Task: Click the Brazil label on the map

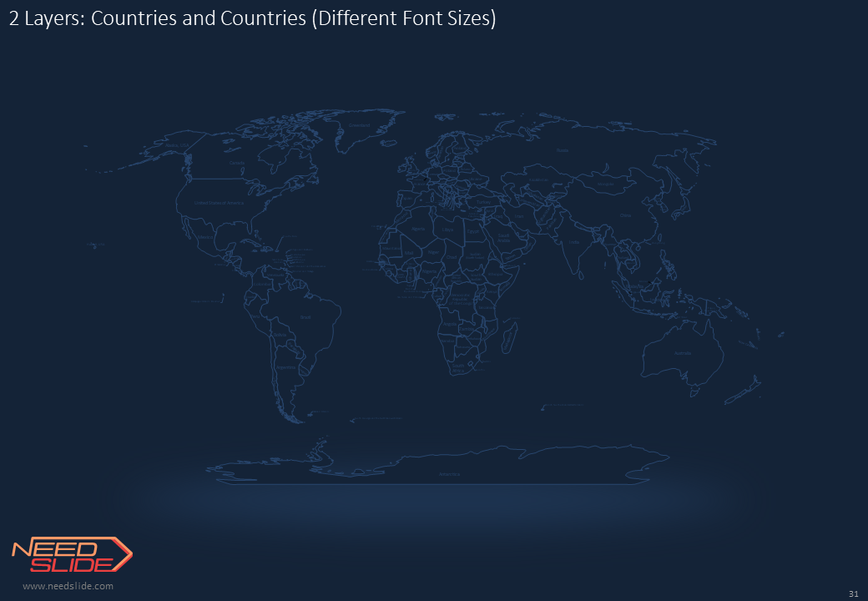Action: (305, 318)
